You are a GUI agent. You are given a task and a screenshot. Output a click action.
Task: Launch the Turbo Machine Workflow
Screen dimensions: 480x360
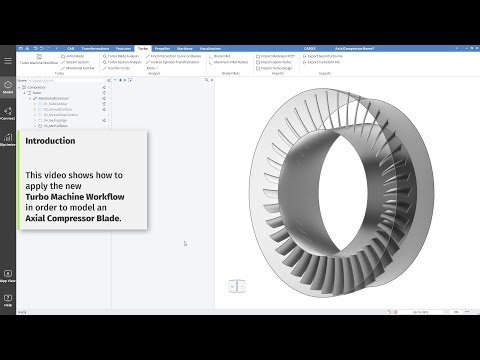[39, 60]
